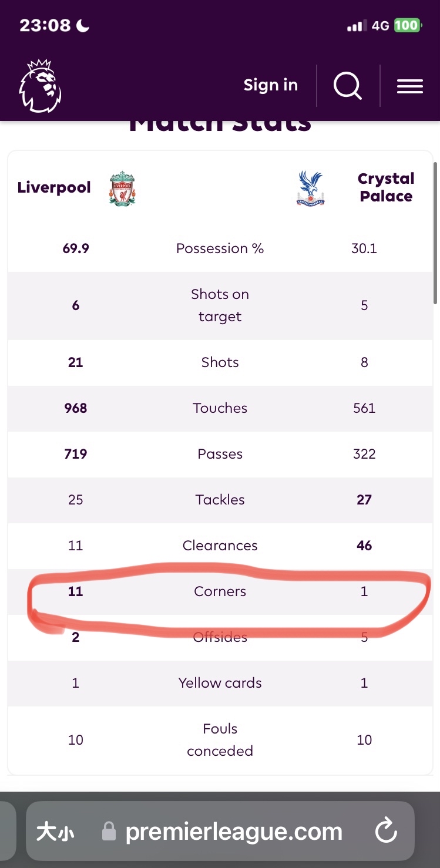Click the Liverpool club crest
The height and width of the screenshot is (868, 440).
[122, 188]
